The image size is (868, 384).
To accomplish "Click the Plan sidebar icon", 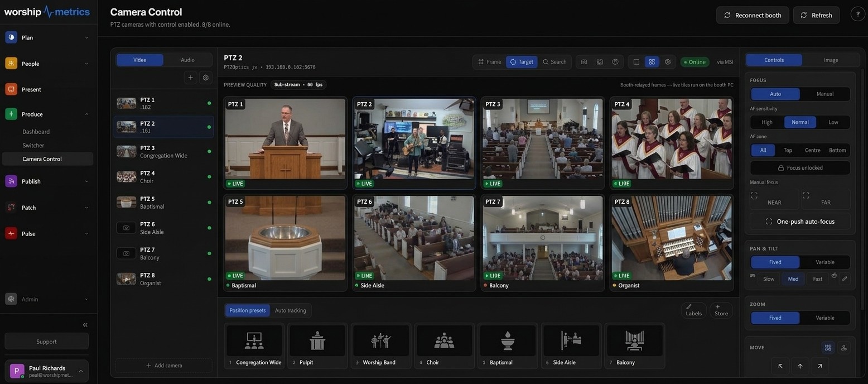I will tap(11, 37).
